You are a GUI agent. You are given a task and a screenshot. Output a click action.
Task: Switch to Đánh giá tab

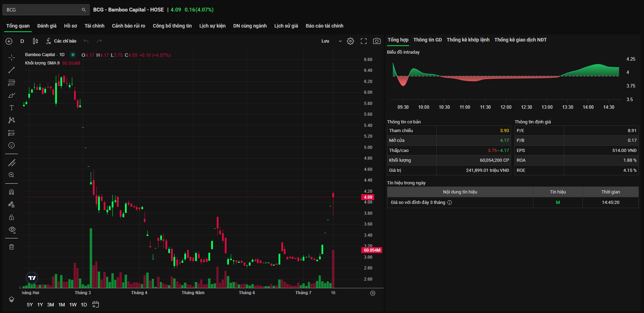(x=47, y=26)
